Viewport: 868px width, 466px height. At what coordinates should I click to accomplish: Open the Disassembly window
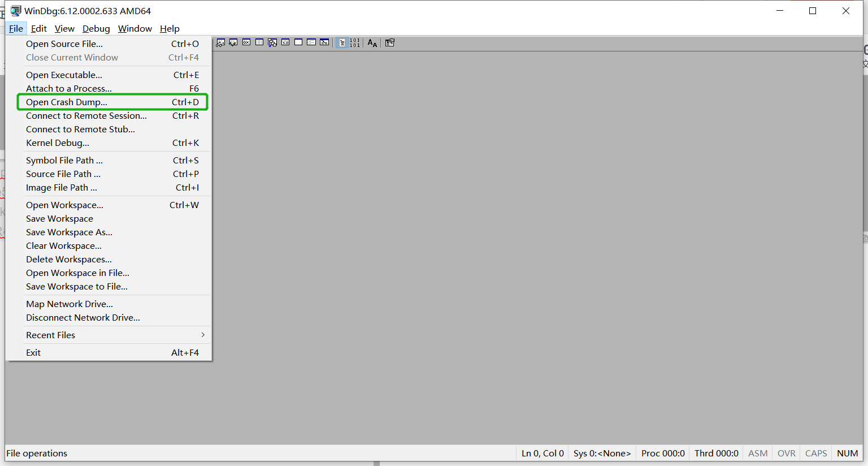[x=285, y=42]
